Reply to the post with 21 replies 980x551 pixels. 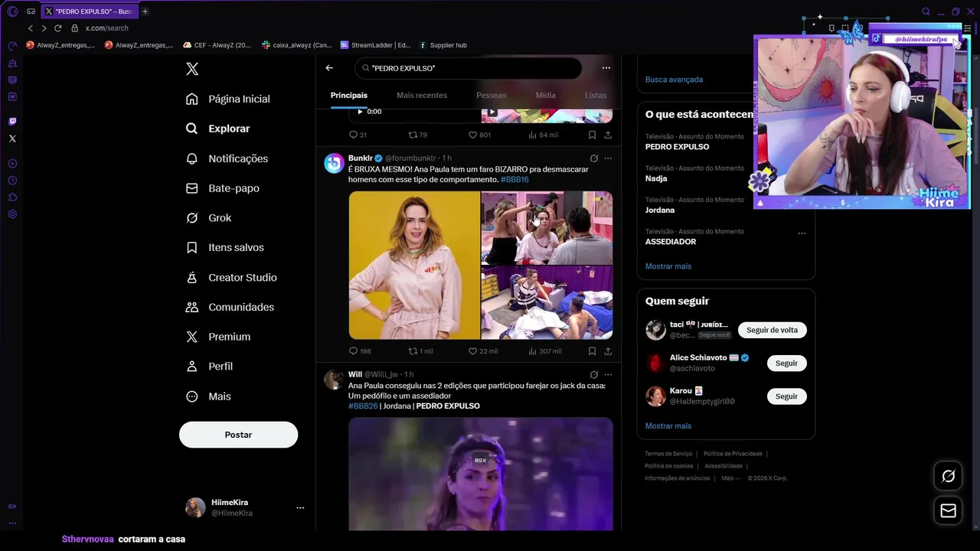(358, 135)
